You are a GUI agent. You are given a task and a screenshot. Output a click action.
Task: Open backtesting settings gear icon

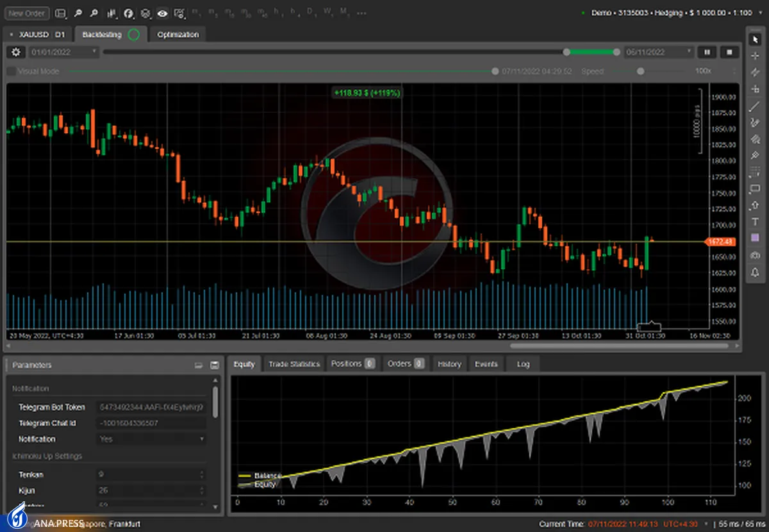coord(16,52)
